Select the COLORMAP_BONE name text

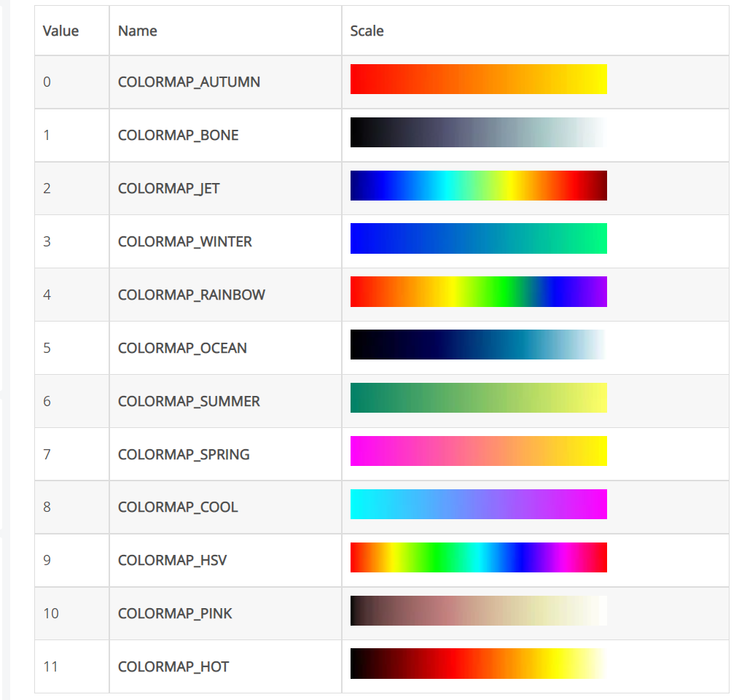click(176, 135)
